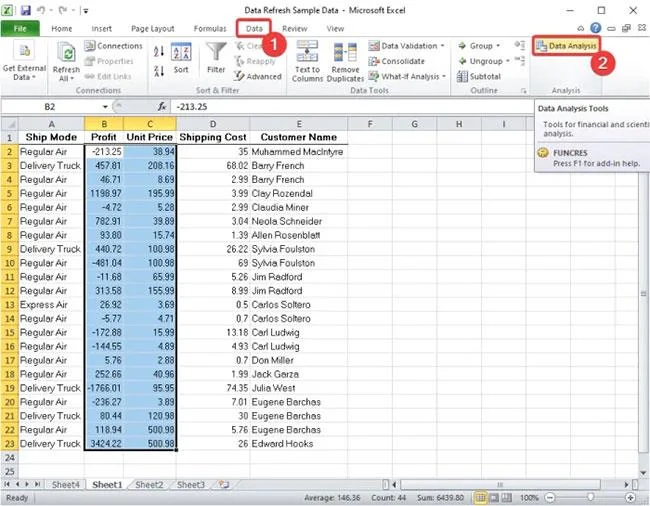This screenshot has width=650, height=506.
Task: Click the formula bar showing -213.25
Action: [x=352, y=107]
